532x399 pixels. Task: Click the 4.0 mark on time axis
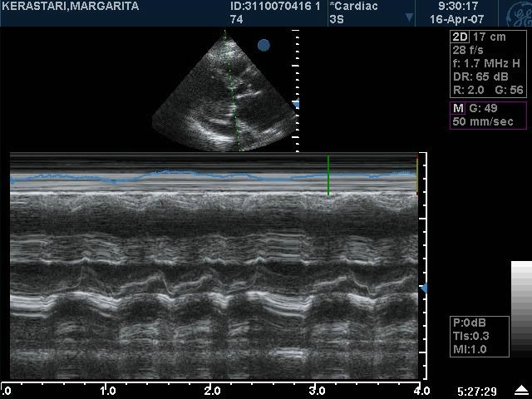coord(421,392)
